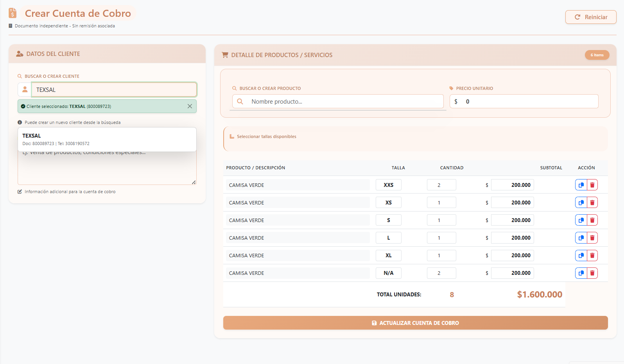Click the DATOS DEL CLIENTE panel header
624x364 pixels.
[x=107, y=54]
